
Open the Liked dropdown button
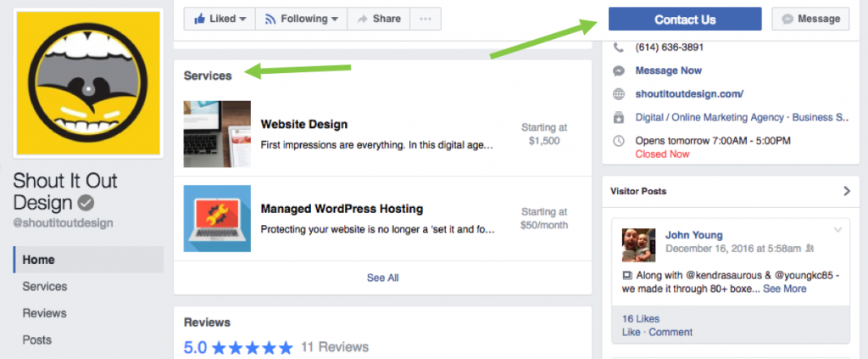coord(219,19)
